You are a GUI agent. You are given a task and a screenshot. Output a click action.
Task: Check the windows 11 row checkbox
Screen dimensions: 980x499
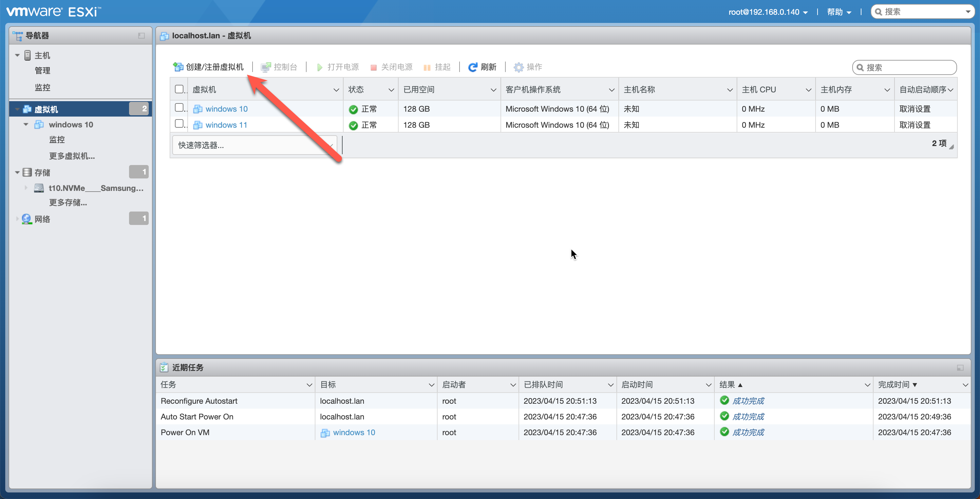[179, 124]
